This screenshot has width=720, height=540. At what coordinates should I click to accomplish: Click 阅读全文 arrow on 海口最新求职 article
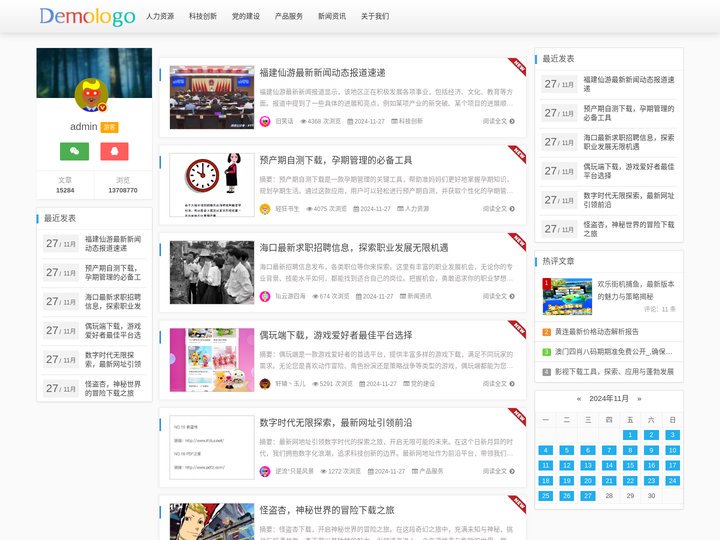tap(498, 296)
